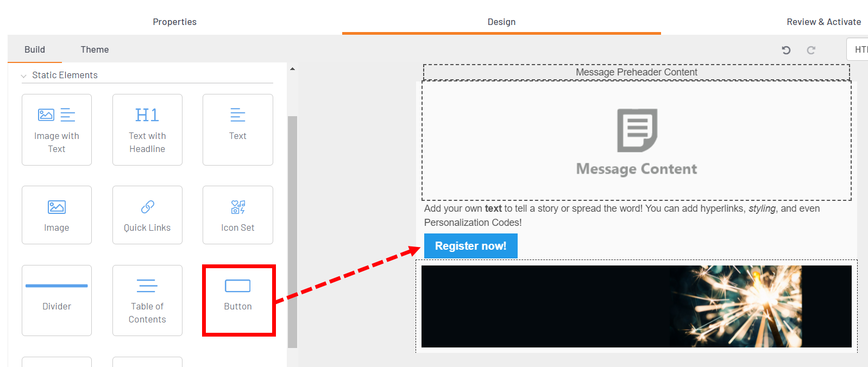Viewport: 868px width, 367px height.
Task: Choose the Icon Set element
Action: click(237, 215)
